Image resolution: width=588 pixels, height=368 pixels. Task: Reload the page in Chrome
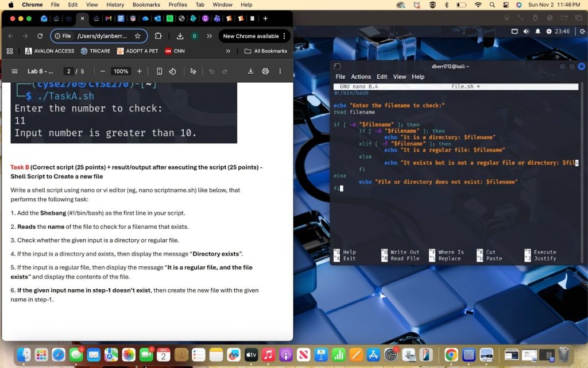40,36
